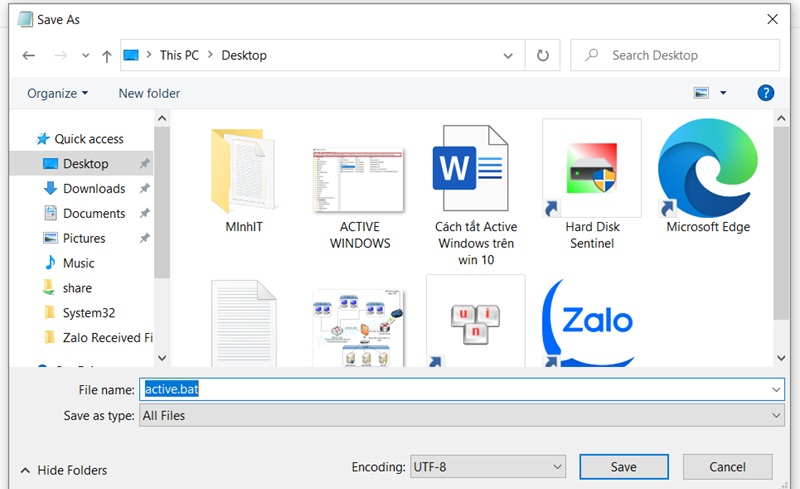Click the blue Help question mark icon
Screen dimensions: 800x489
click(x=766, y=93)
